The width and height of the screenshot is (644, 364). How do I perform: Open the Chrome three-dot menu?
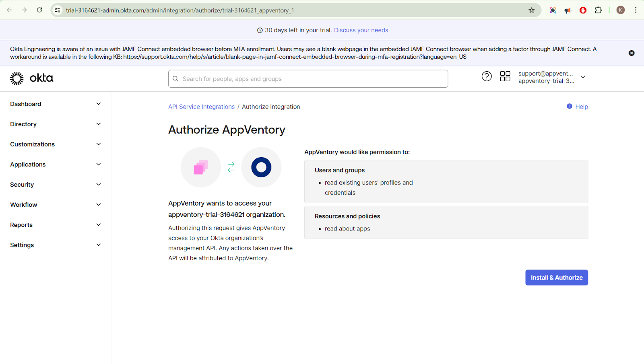(636, 10)
